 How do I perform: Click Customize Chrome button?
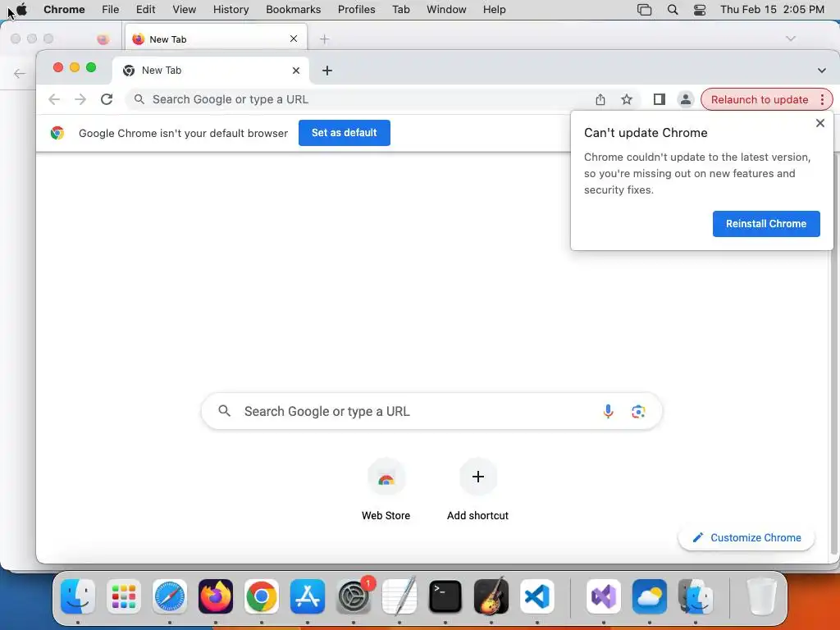746,538
